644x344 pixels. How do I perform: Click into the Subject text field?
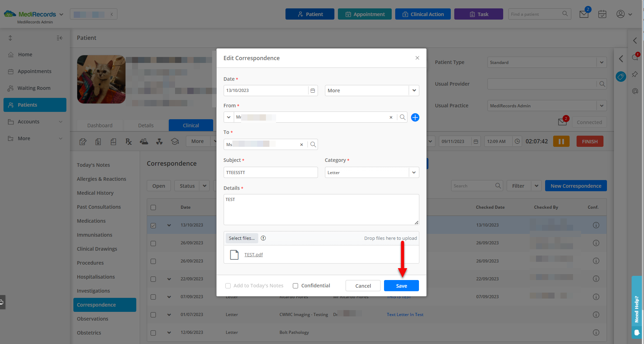[x=270, y=172]
